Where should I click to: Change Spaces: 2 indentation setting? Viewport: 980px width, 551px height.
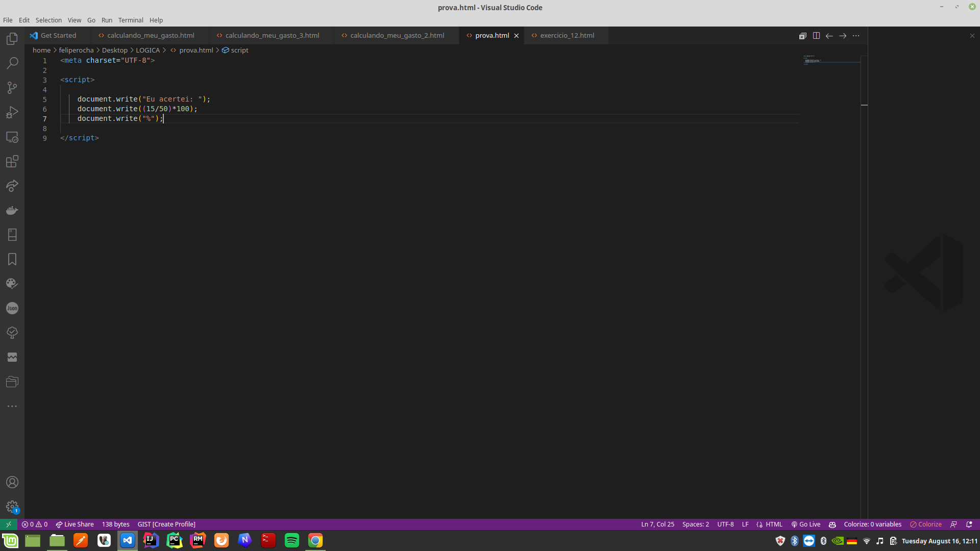tap(695, 524)
